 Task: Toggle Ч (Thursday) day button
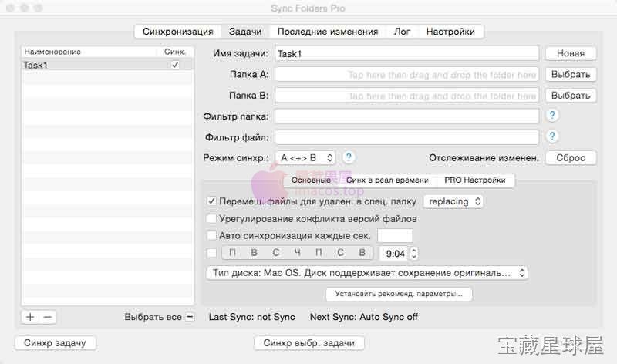[298, 253]
